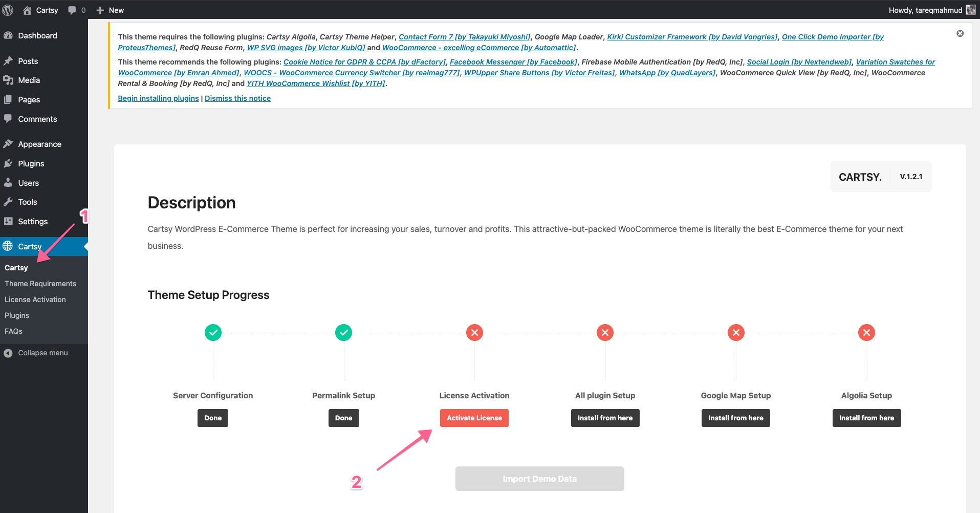
Task: Click the Pages document icon
Action: (x=8, y=99)
